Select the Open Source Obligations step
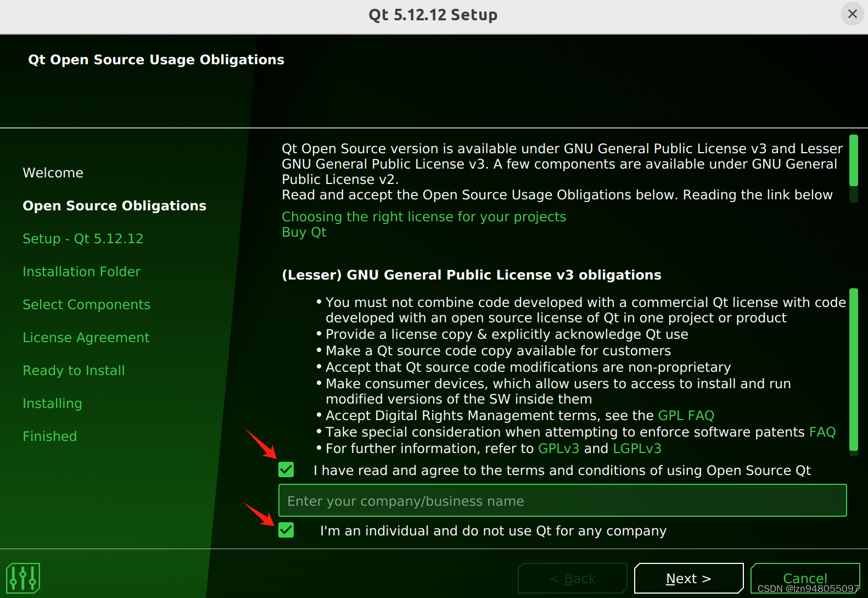 (x=115, y=206)
